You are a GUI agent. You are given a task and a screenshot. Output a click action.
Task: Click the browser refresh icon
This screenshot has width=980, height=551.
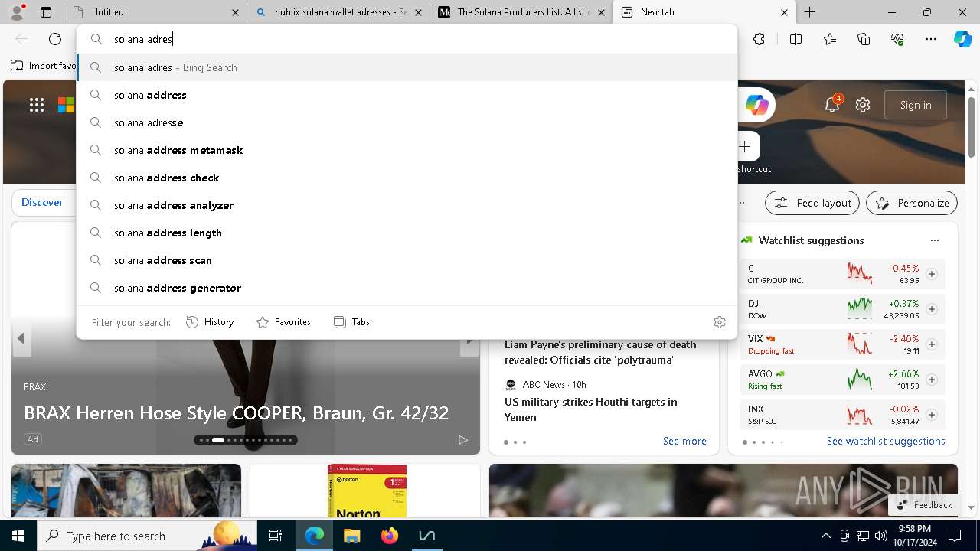point(55,39)
